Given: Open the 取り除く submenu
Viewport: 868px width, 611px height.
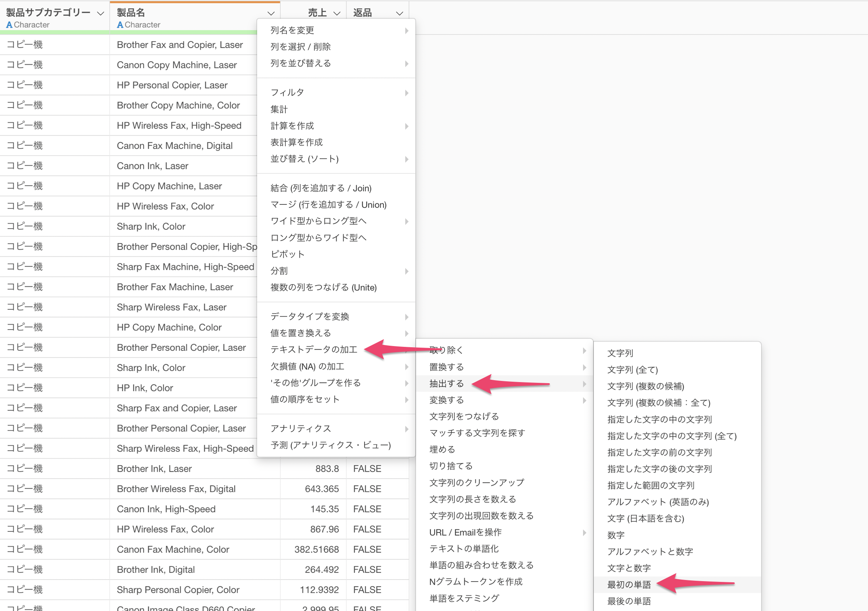Looking at the screenshot, I should [x=504, y=350].
